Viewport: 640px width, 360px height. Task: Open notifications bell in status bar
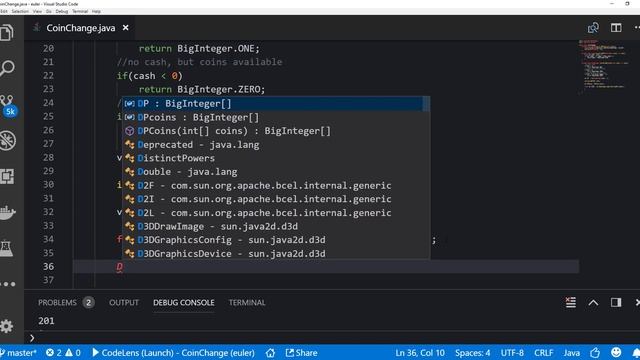(x=636, y=353)
